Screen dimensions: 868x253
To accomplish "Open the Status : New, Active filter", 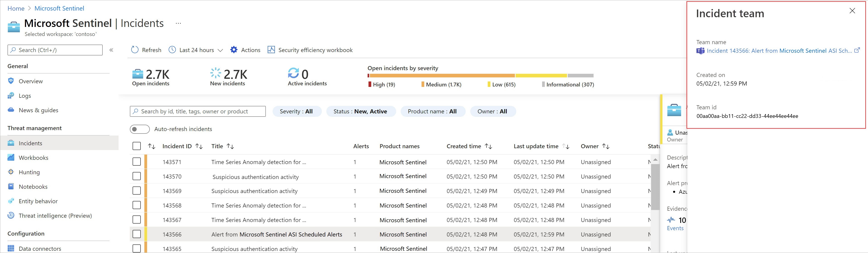I will (360, 111).
